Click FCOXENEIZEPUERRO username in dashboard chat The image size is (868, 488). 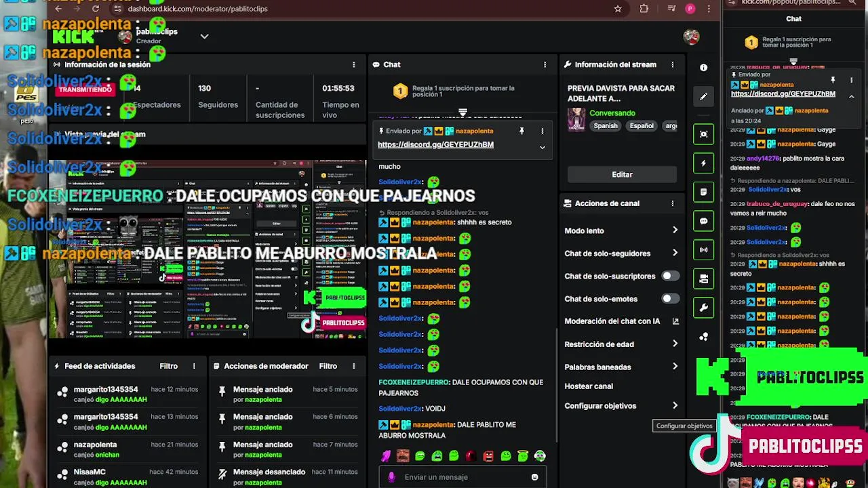(414, 382)
